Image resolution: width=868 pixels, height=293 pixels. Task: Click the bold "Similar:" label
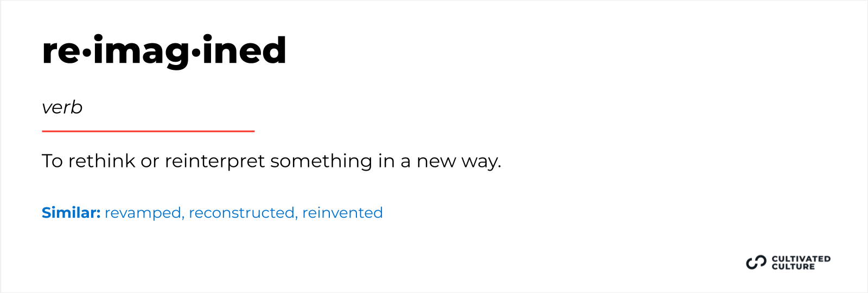[x=71, y=213]
